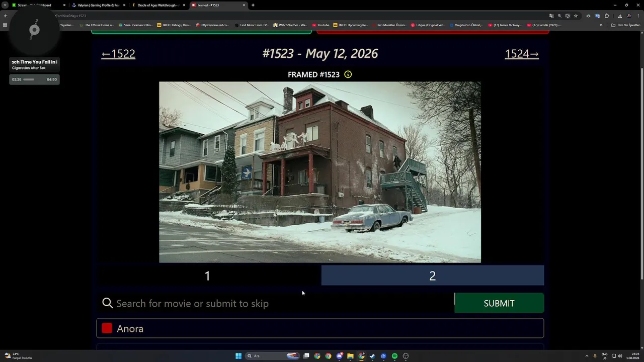Bookmark this page with the star icon
This screenshot has height=362, width=644.
coord(576,16)
